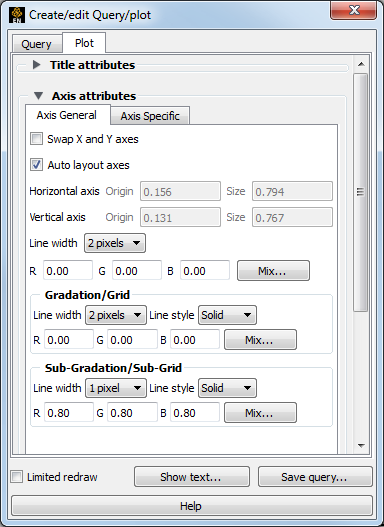This screenshot has width=384, height=527.
Task: Close the Create/edit Query/plot dialog
Action: 353,10
